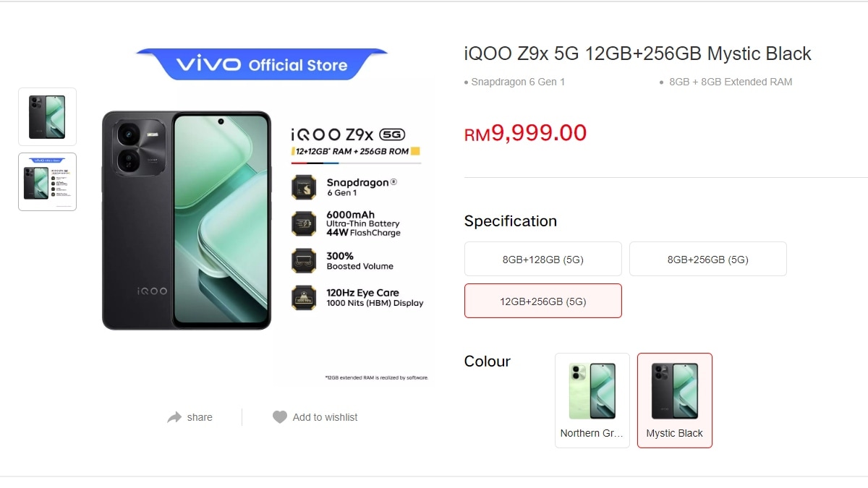
Task: Click the RM9,999.00 price text
Action: (x=525, y=133)
